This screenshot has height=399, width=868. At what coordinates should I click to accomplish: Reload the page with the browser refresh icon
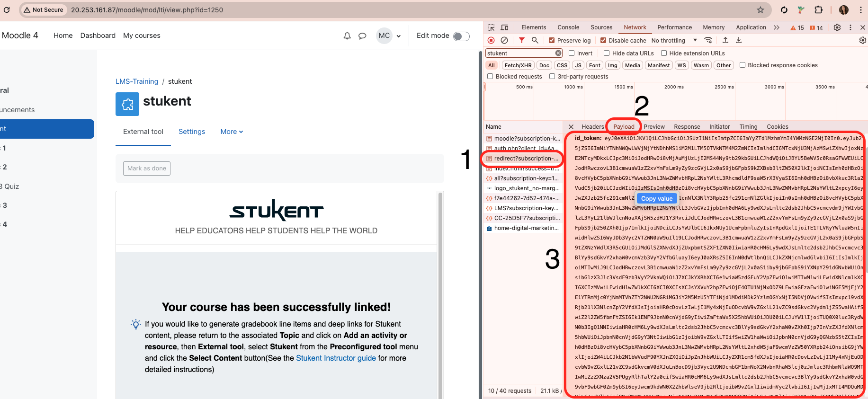pyautogui.click(x=7, y=9)
